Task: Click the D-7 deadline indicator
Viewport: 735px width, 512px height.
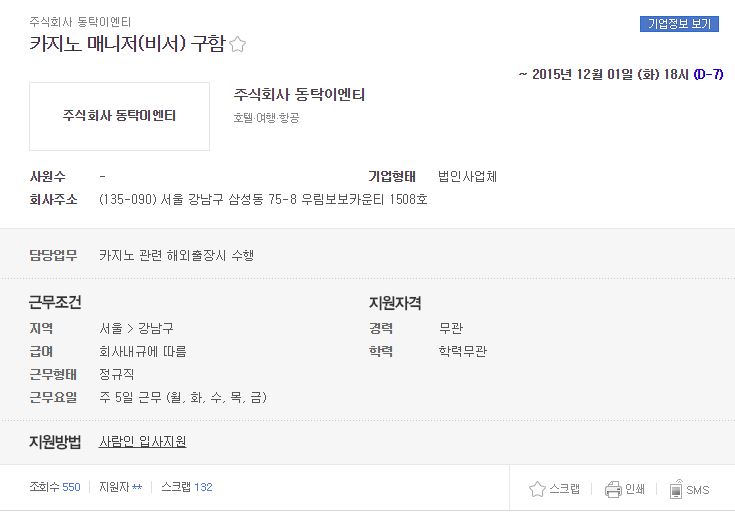Action: coord(708,74)
